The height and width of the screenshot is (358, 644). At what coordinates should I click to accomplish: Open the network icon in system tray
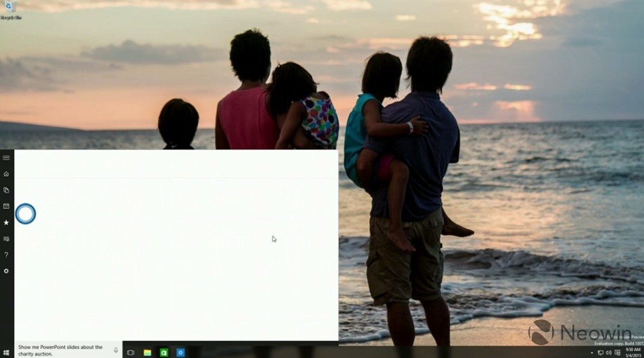pyautogui.click(x=600, y=352)
